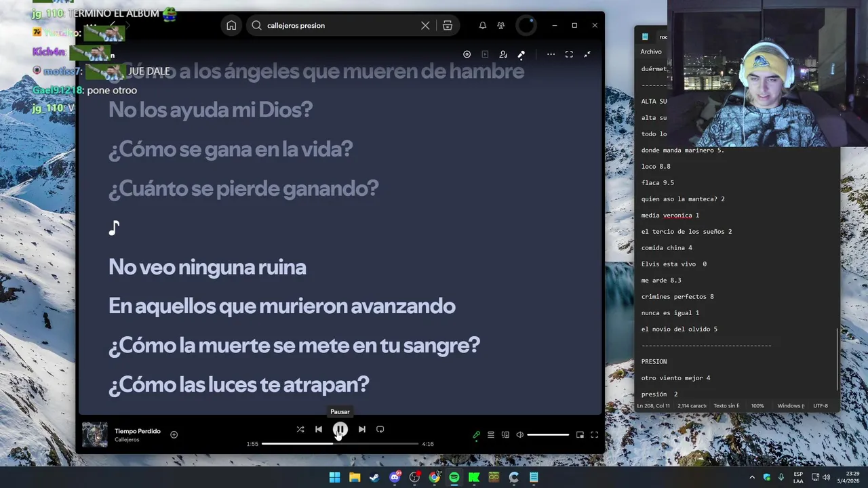
Task: Click "me arde 8.3" line in Notepad
Action: (661, 280)
